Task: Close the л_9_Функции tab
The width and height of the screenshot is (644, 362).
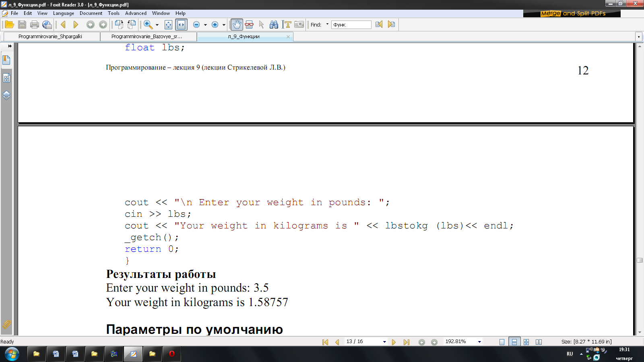Action: [288, 37]
